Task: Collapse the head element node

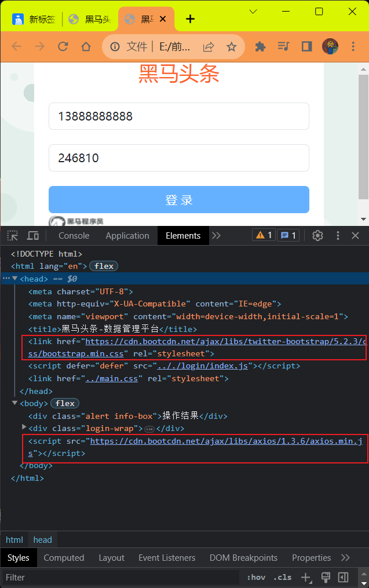Action: point(15,278)
